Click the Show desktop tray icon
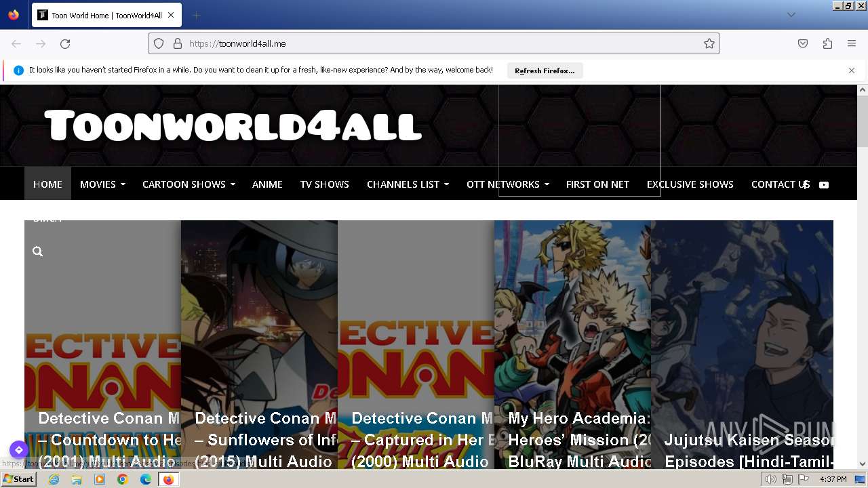The height and width of the screenshot is (488, 868). (x=860, y=479)
